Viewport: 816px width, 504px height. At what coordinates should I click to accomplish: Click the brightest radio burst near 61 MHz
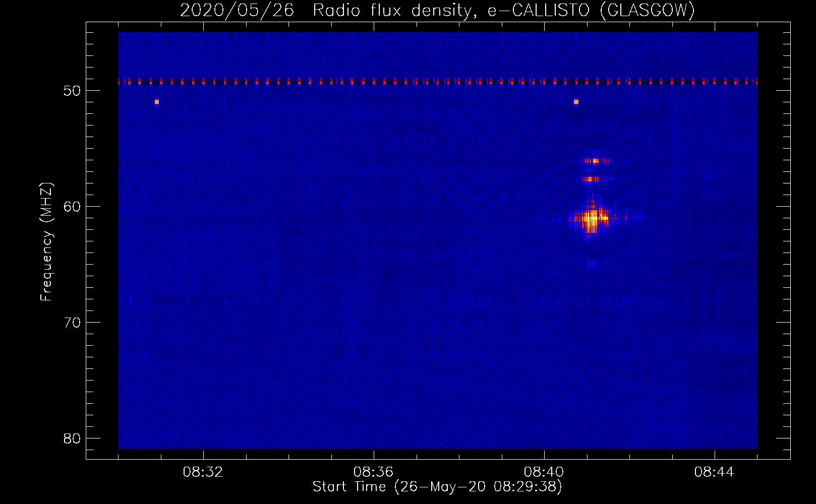tap(592, 219)
